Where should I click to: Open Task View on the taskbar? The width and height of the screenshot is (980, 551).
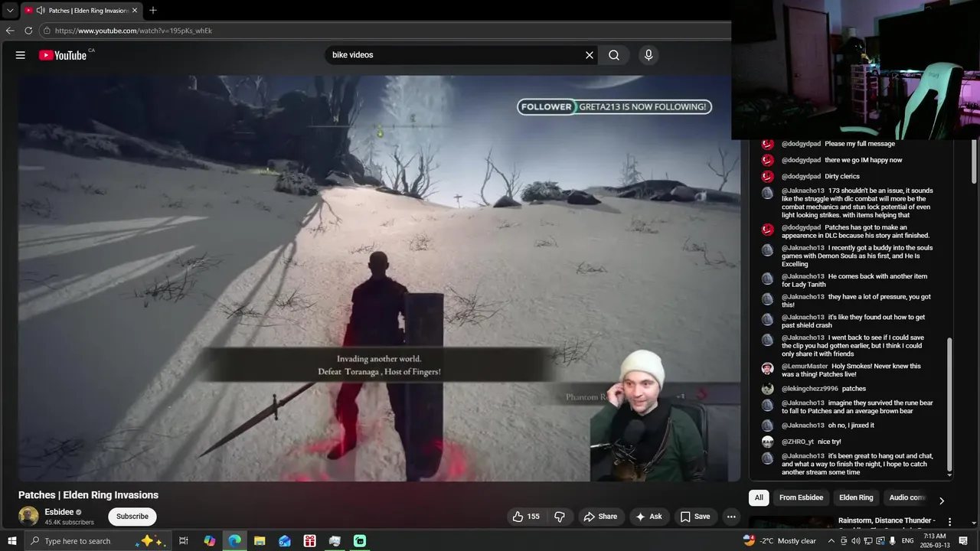point(184,541)
